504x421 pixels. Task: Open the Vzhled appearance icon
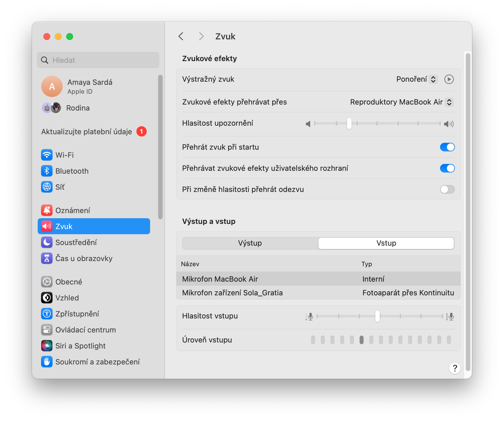47,298
